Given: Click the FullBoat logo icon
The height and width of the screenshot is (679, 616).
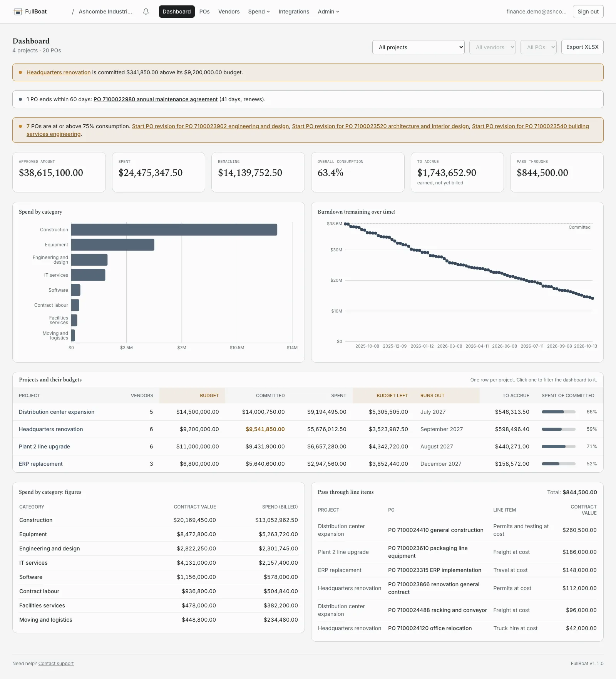Looking at the screenshot, I should [18, 12].
